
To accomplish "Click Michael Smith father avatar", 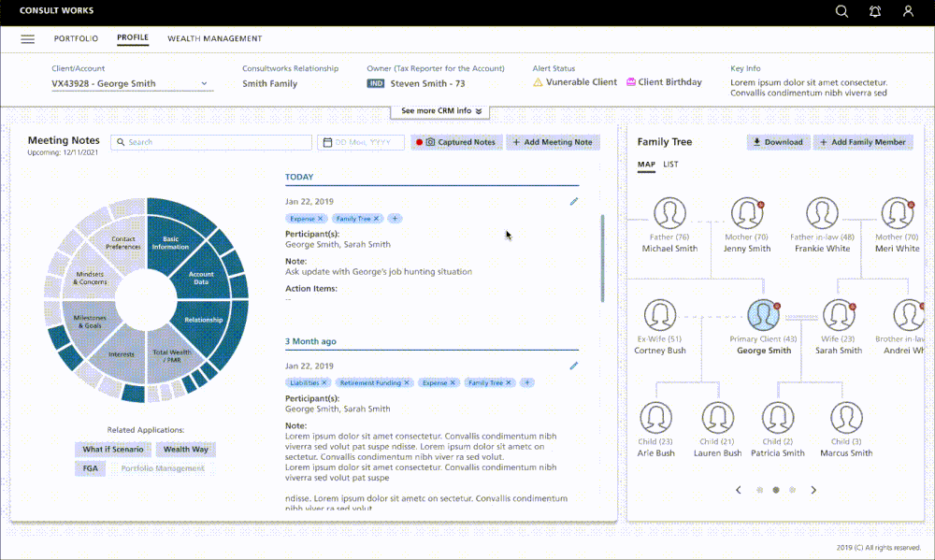I will point(669,213).
